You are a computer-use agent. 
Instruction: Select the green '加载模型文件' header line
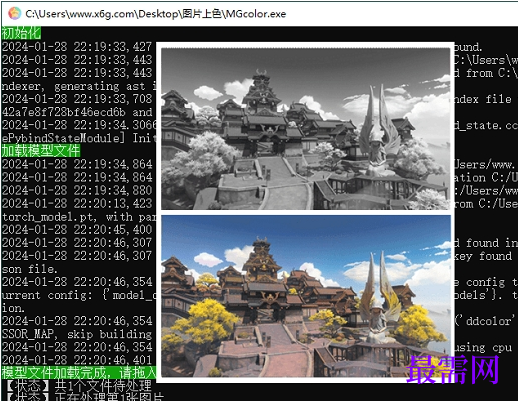point(41,151)
